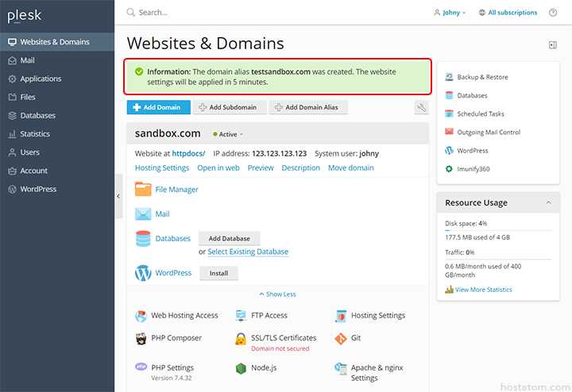Go to Databases in the sidebar
This screenshot has height=392, width=572.
pyautogui.click(x=37, y=116)
